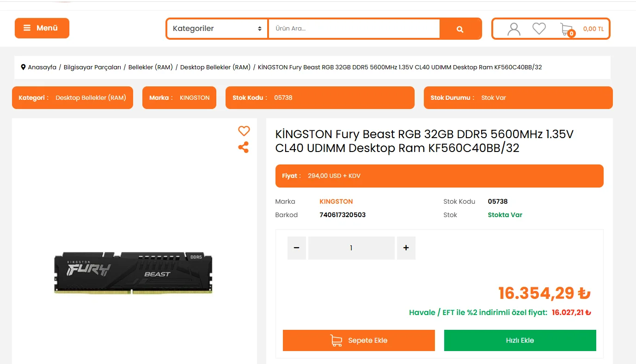The height and width of the screenshot is (364, 636).
Task: Click the Stok Durumu Stok Var badge
Action: click(x=518, y=98)
